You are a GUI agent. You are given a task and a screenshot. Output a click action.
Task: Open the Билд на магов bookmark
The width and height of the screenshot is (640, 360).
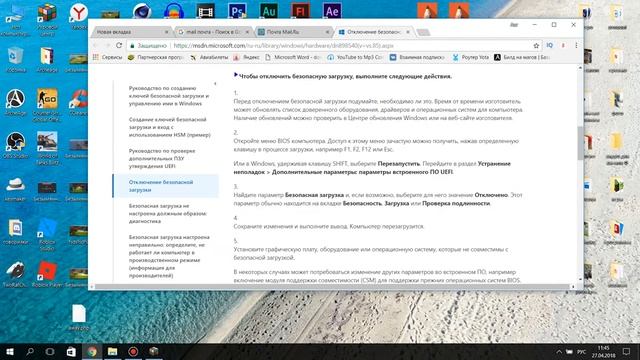[522, 57]
